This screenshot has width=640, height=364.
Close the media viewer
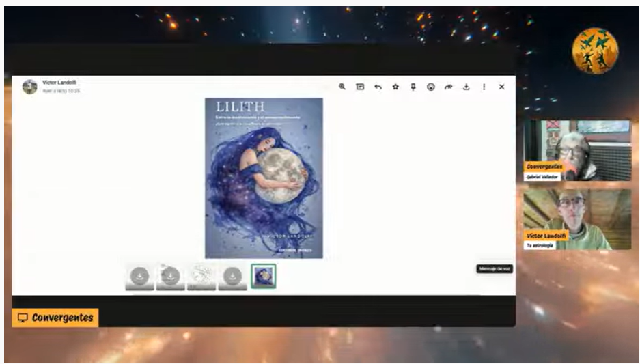501,87
